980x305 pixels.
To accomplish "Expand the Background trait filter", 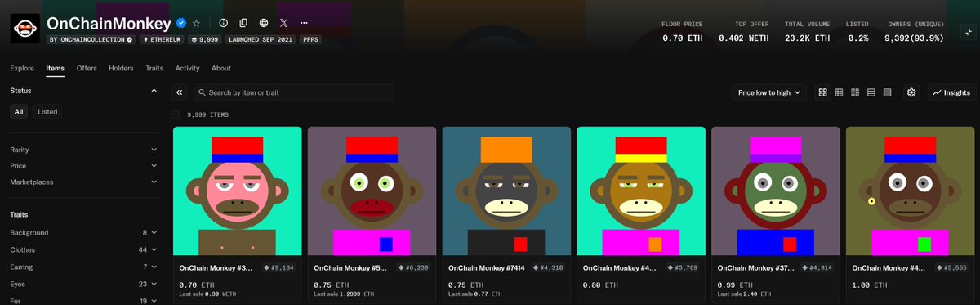I will (83, 233).
